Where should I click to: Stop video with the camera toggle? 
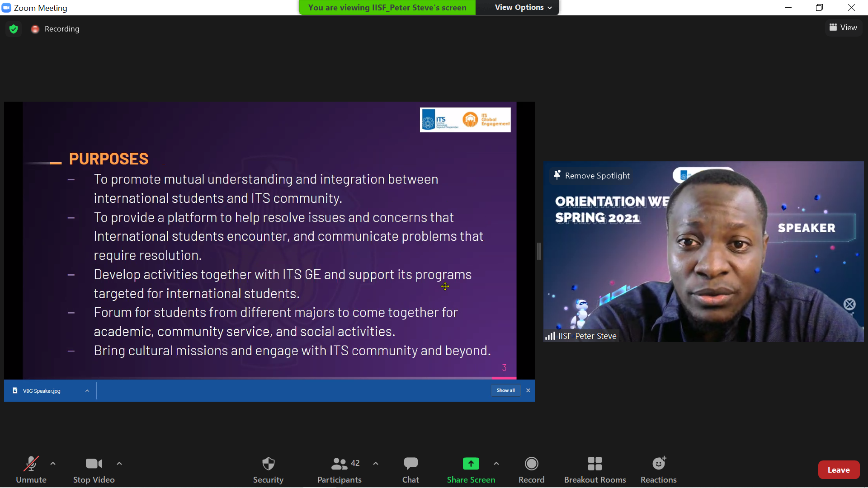pos(94,469)
